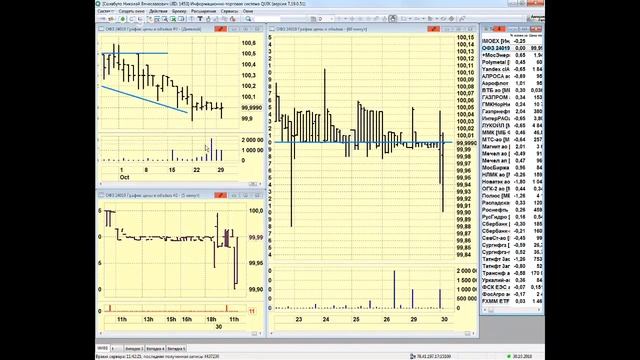Click the red flame-like toolbar icon
640x360 pixels.
233,19
